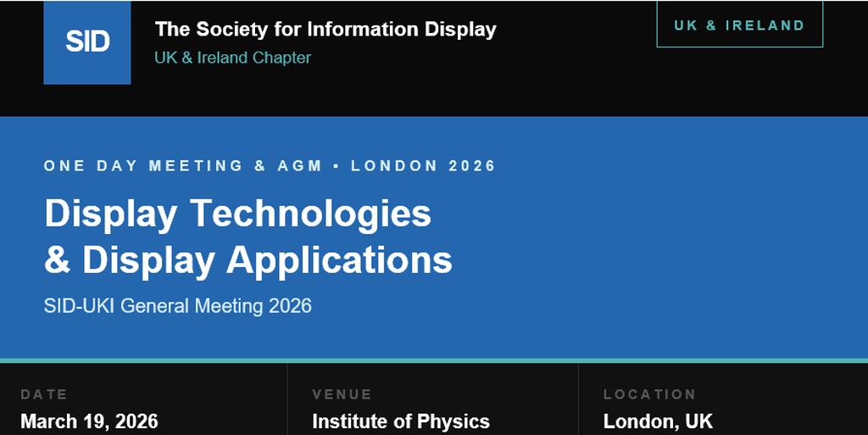This screenshot has width=868, height=435.
Task: Click the blue SID logo
Action: 87,42
